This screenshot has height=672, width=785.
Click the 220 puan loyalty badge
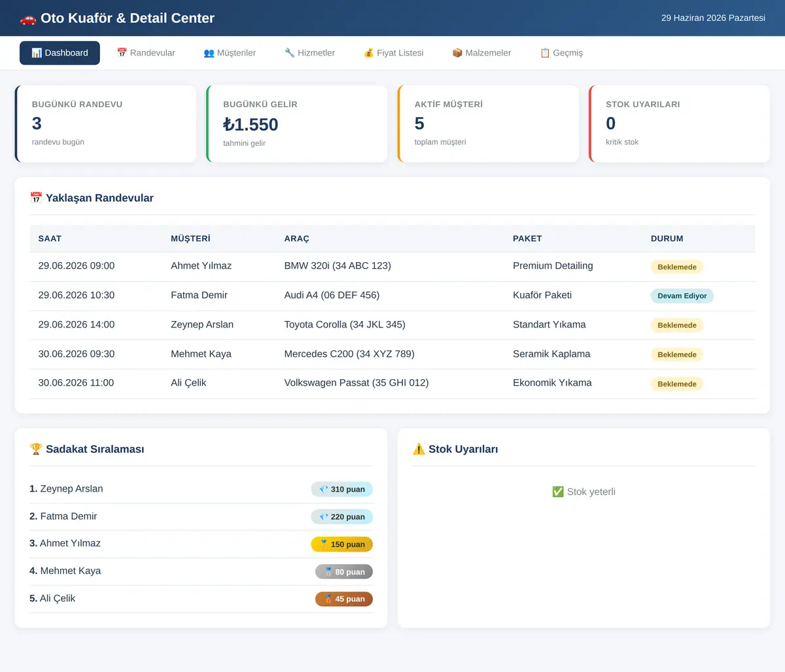pyautogui.click(x=342, y=516)
